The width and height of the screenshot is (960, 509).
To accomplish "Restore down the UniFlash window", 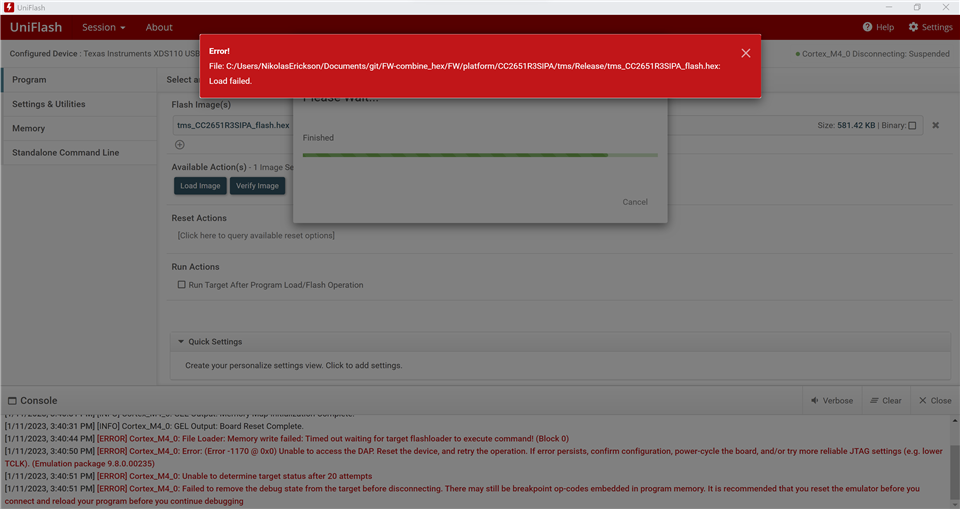I will 917,7.
